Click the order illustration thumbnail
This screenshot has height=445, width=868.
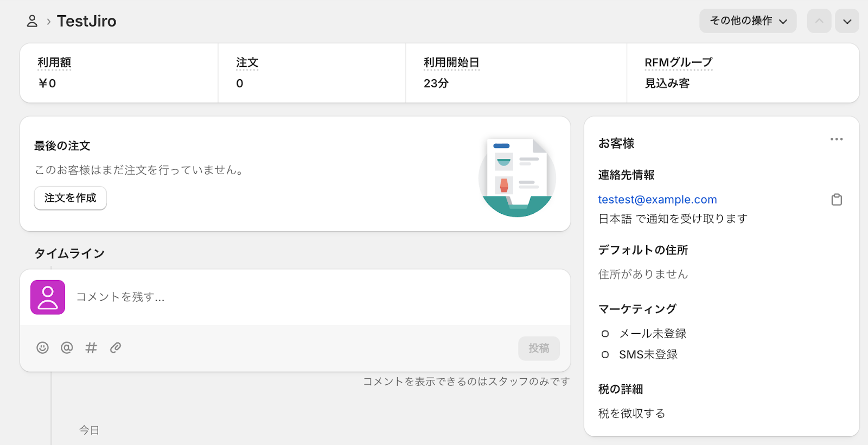[517, 177]
